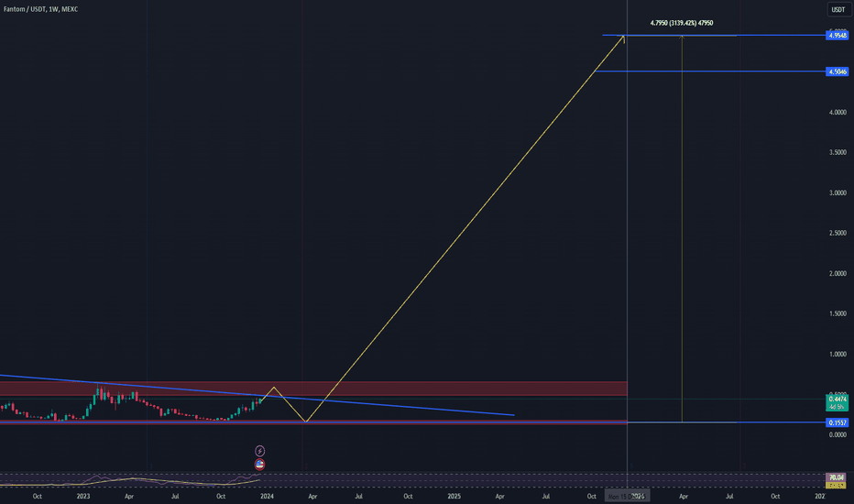Click the 4.0000 price axis tick
Screen dimensions: 854x504
click(838, 112)
